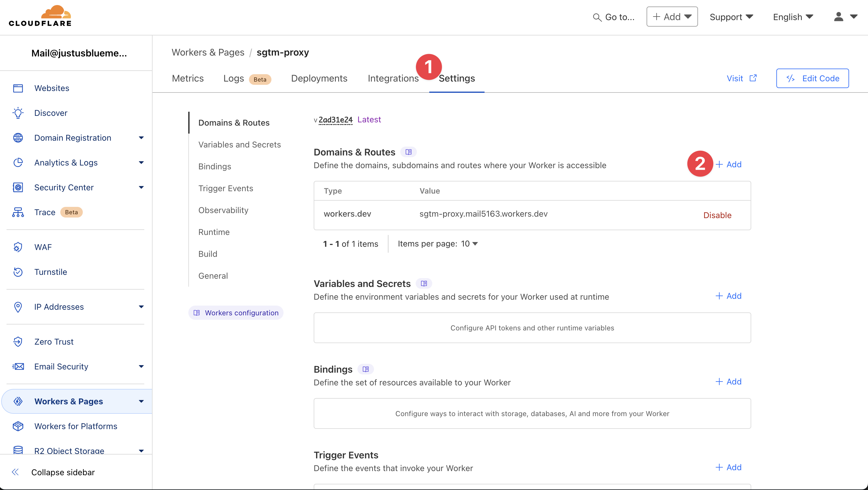868x490 pixels.
Task: Open Trace via its network icon
Action: click(x=18, y=212)
